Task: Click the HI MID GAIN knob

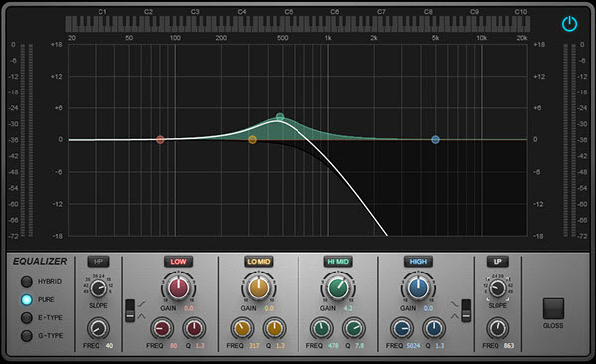Action: (338, 288)
